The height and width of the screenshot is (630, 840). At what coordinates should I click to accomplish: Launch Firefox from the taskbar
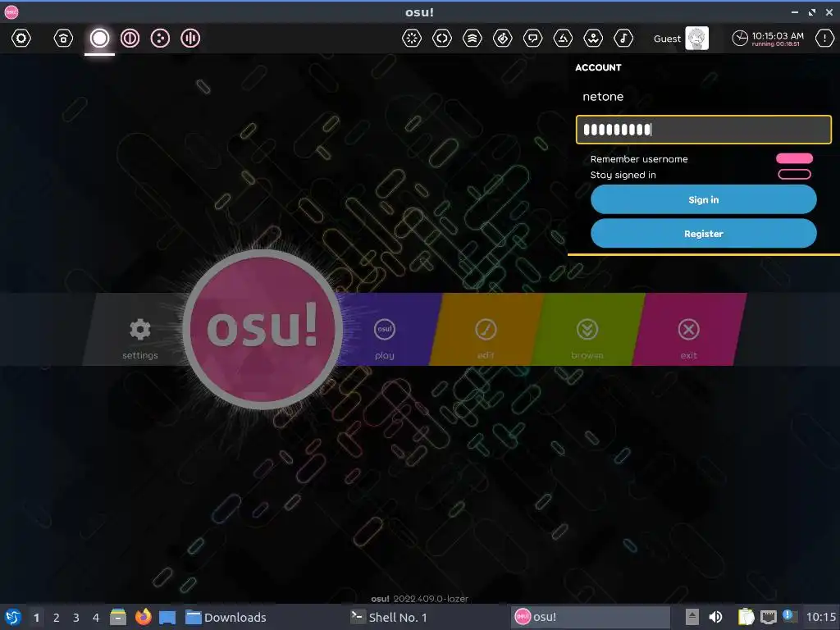pyautogui.click(x=143, y=617)
